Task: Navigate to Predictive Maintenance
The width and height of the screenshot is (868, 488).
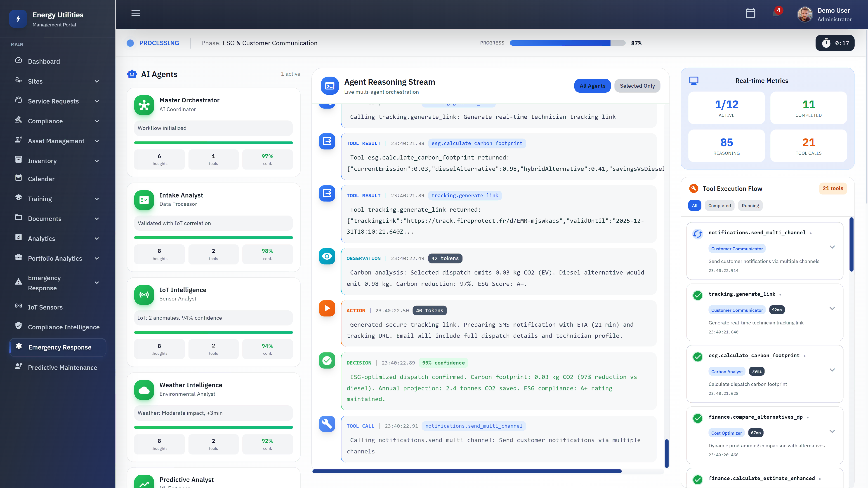Action: pyautogui.click(x=62, y=367)
